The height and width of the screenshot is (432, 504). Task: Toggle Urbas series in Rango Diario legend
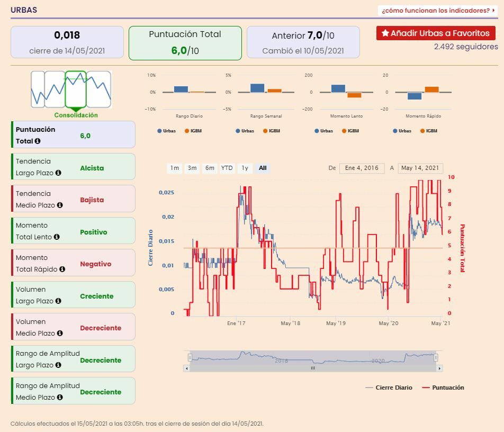point(166,131)
